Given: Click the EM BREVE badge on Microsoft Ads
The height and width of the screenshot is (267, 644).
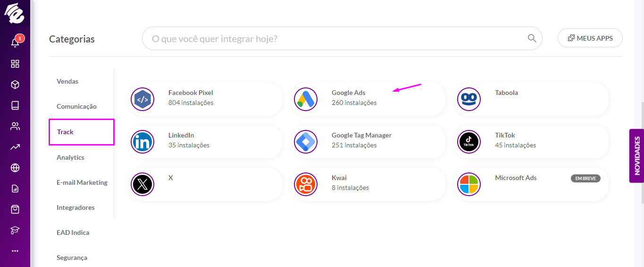Looking at the screenshot, I should point(585,179).
